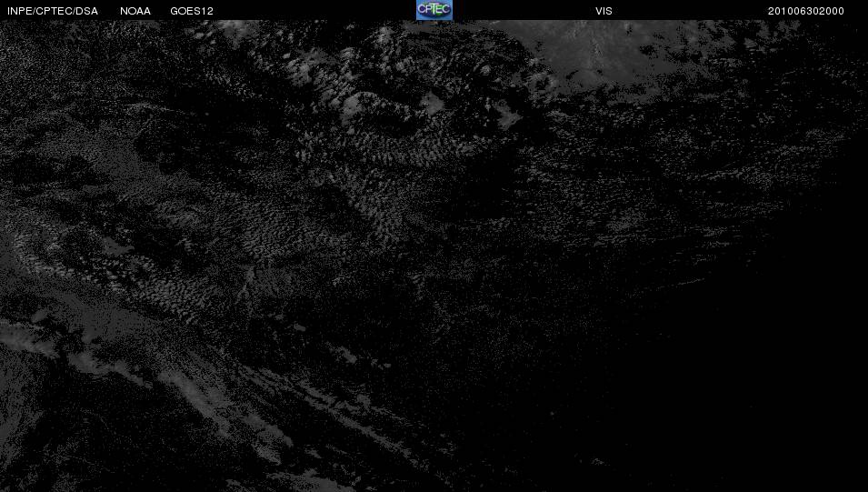
Task: Click the 201006302000 timestamp
Action: 806,11
